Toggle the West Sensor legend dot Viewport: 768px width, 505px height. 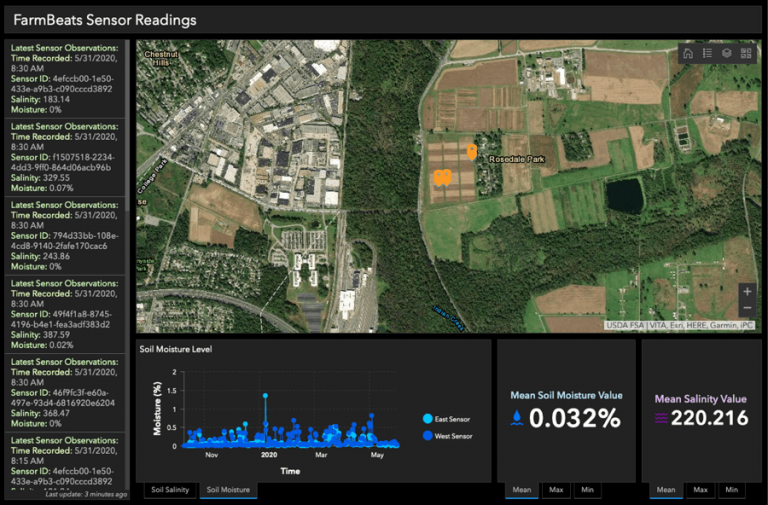[428, 435]
